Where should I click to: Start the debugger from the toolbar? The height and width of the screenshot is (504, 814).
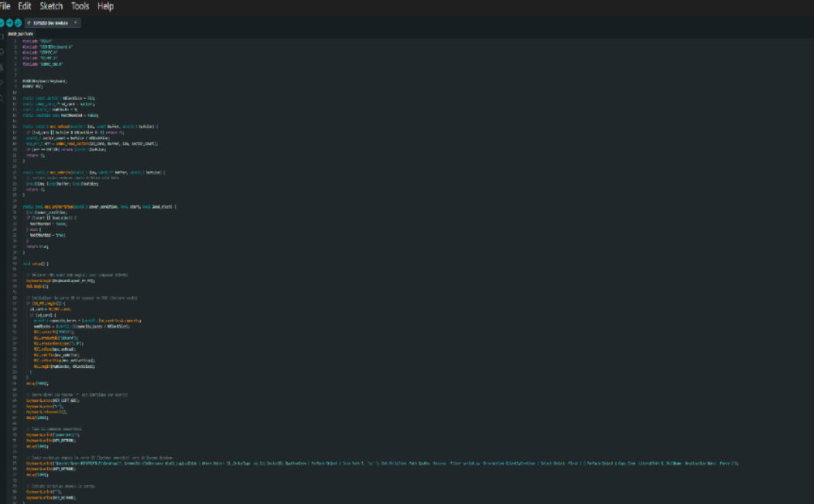18,23
